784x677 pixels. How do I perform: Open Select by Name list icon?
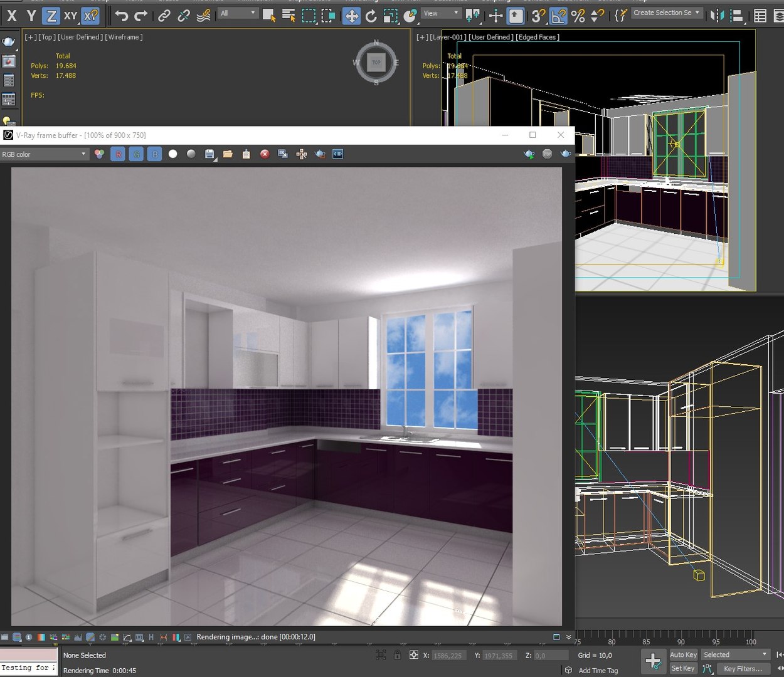point(289,16)
